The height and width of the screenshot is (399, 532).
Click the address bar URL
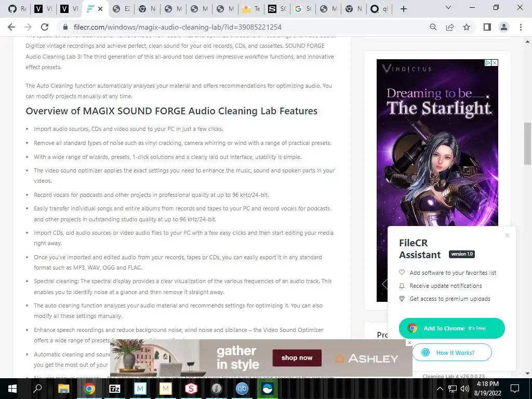178,27
